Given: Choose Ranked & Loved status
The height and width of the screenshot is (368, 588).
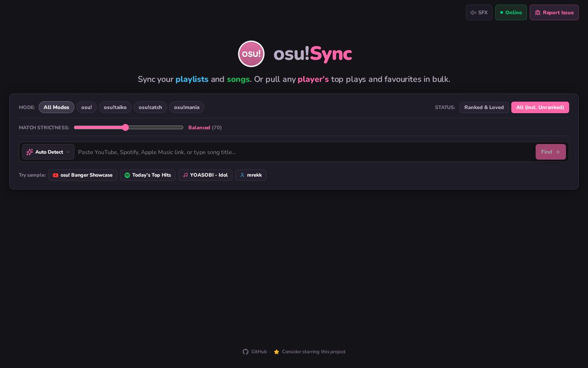Looking at the screenshot, I should pos(484,107).
